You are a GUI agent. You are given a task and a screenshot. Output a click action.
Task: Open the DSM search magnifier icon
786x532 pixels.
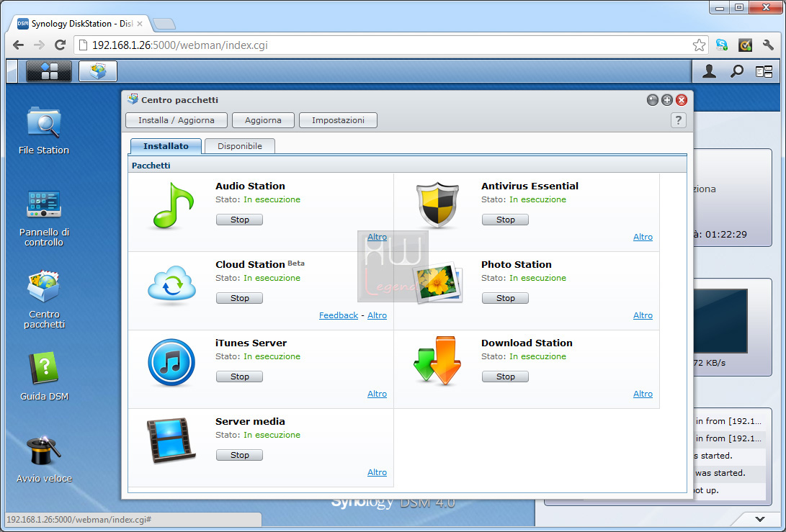(x=736, y=72)
